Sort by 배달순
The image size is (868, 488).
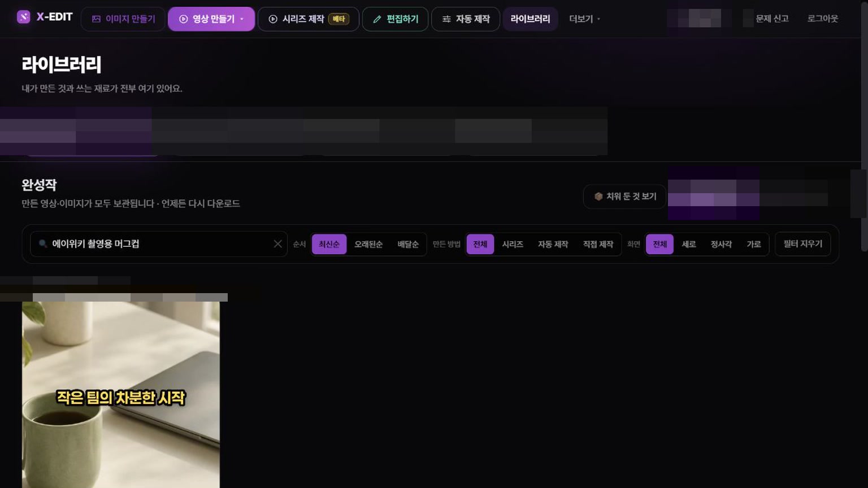coord(408,245)
